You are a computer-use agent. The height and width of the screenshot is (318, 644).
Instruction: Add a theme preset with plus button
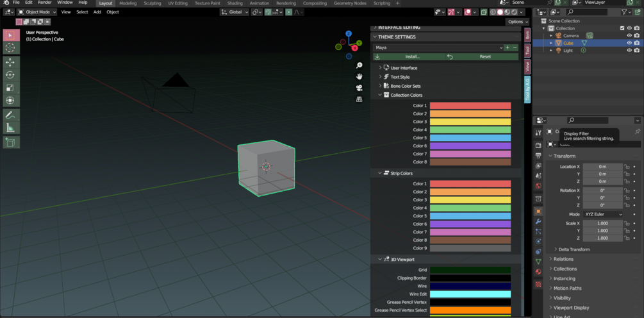click(x=508, y=47)
